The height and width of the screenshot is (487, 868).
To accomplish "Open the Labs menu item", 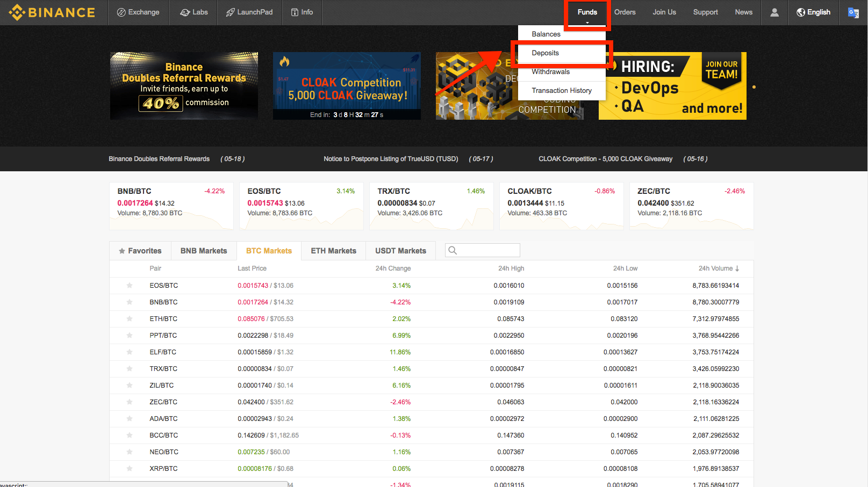I will (x=193, y=12).
